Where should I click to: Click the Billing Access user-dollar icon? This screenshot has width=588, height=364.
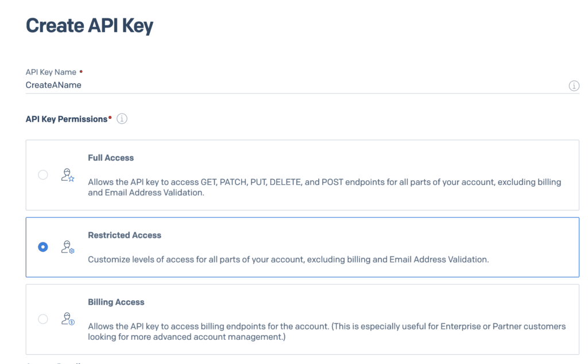[68, 319]
